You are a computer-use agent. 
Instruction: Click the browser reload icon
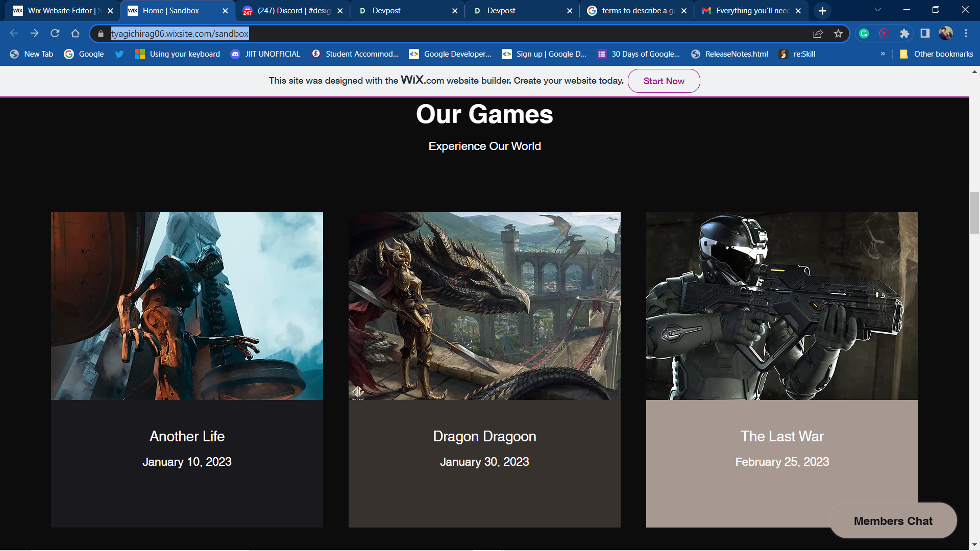tap(55, 34)
